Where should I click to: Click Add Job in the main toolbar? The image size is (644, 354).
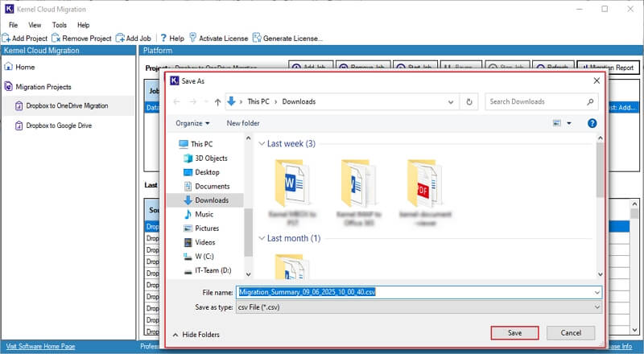134,38
